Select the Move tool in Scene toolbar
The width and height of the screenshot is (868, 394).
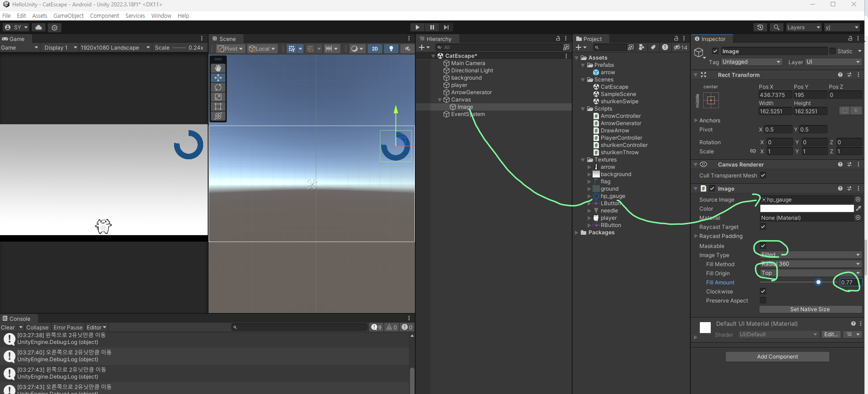218,78
